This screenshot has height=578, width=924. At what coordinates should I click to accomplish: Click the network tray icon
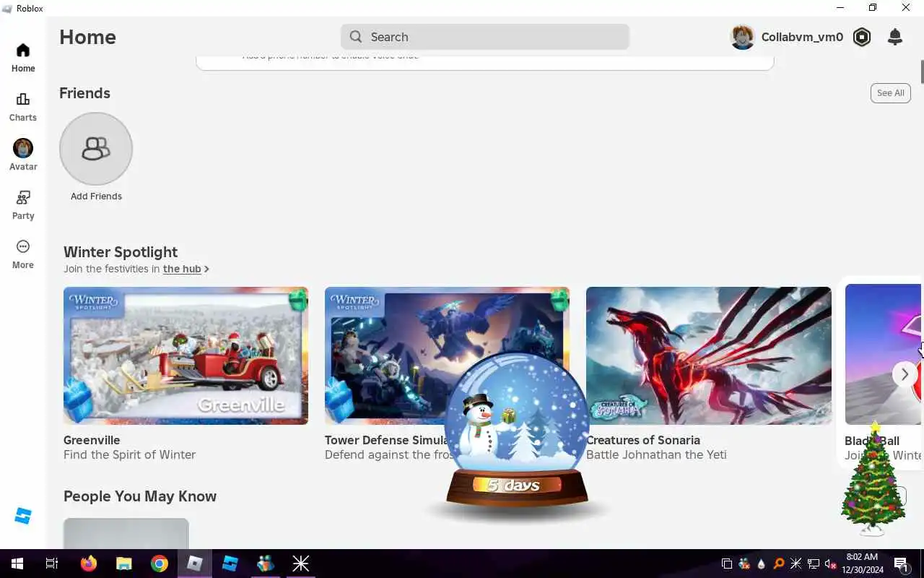pos(813,564)
